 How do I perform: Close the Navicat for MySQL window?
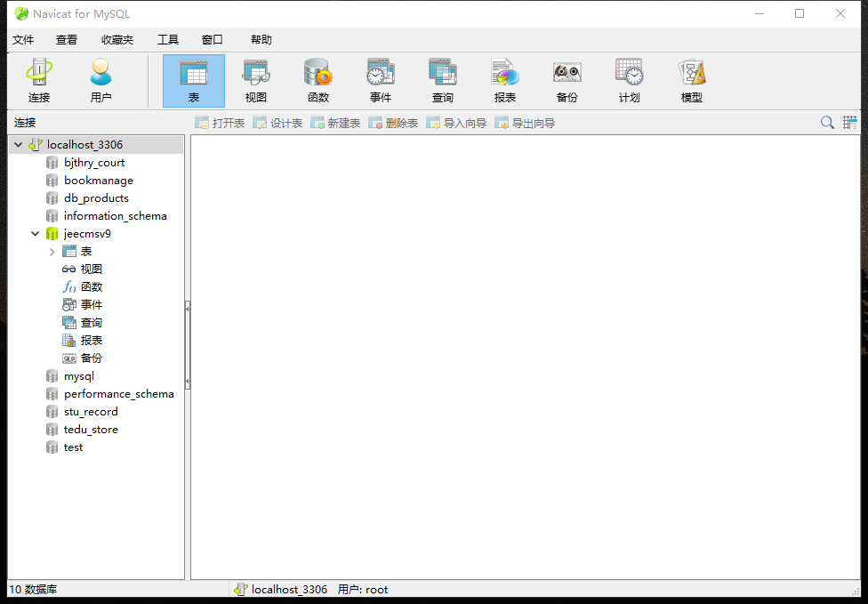[x=840, y=14]
